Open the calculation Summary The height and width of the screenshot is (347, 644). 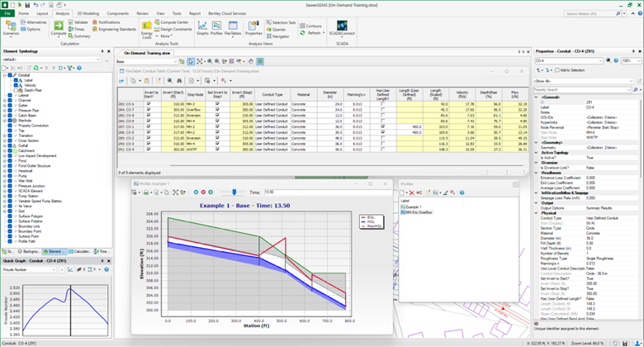point(79,36)
